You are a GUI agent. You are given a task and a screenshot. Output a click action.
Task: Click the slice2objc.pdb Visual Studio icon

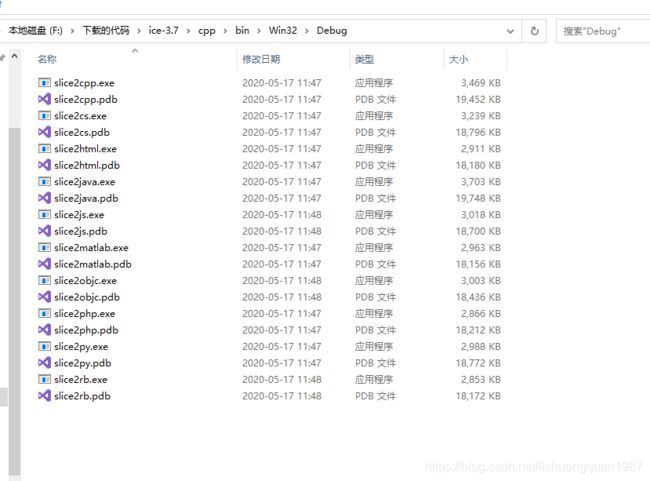click(x=44, y=297)
